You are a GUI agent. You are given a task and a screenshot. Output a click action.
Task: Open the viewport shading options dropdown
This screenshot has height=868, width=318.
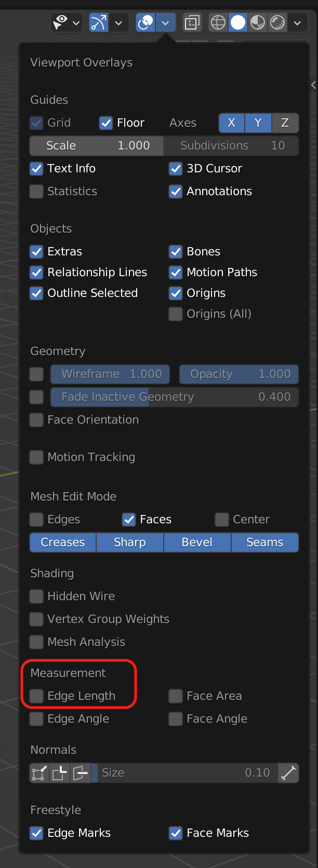click(297, 23)
